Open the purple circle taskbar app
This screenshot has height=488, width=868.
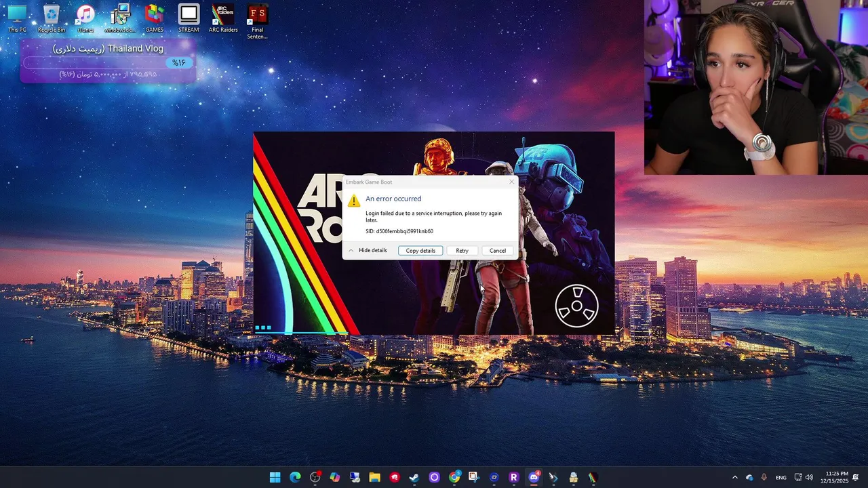tap(434, 477)
